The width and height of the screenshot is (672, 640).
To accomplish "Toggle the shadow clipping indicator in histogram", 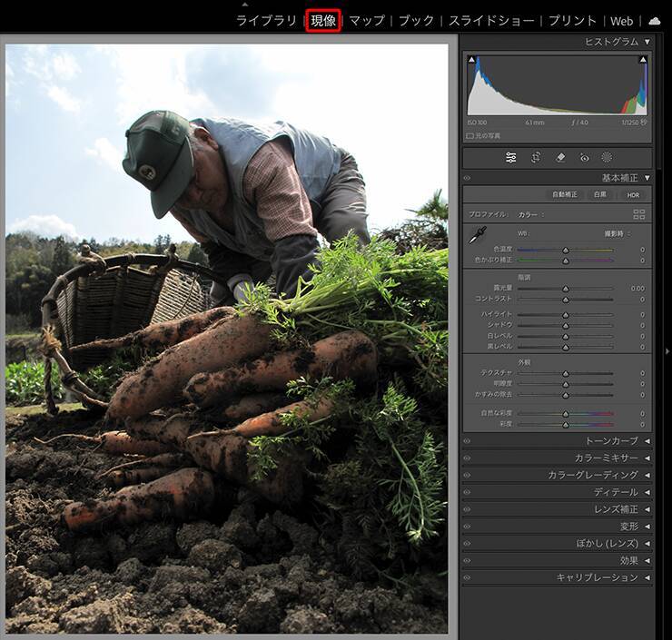I will pos(471,60).
